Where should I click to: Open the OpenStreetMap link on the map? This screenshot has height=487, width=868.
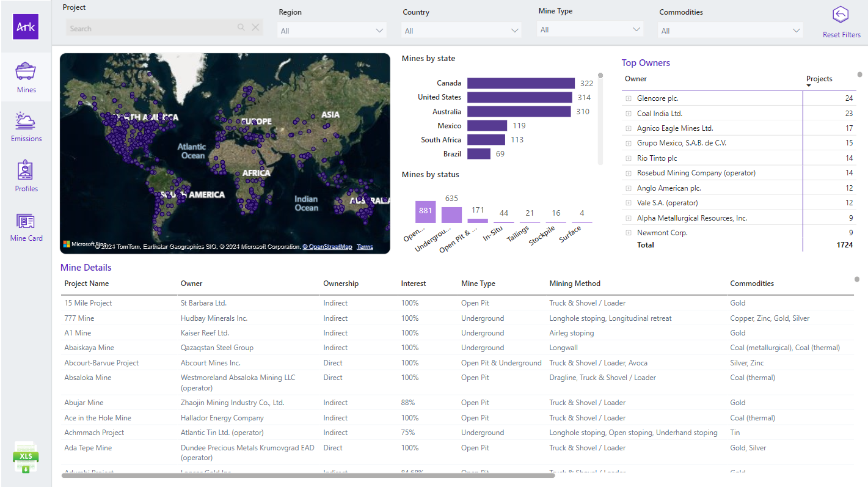327,247
